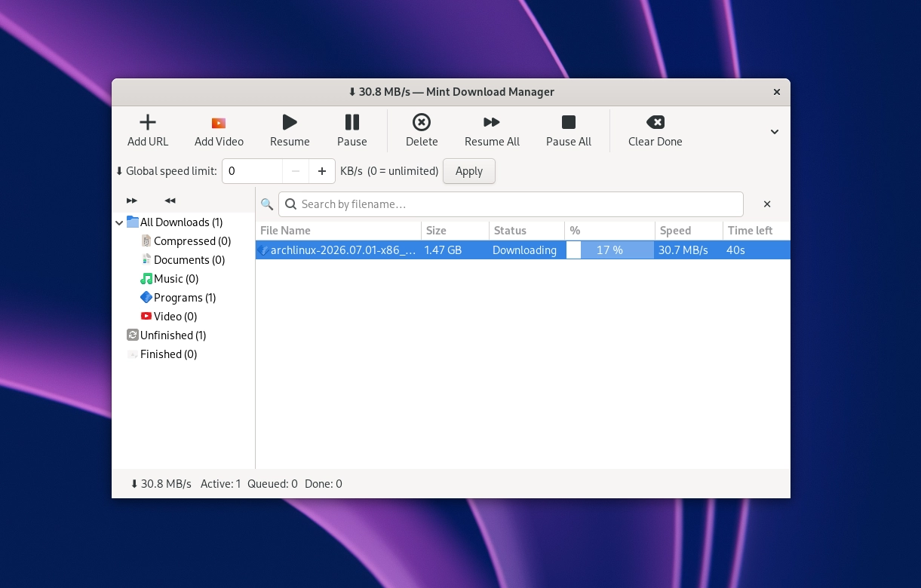Open Add Video from the toolbar
This screenshot has width=921, height=588.
[x=219, y=130]
